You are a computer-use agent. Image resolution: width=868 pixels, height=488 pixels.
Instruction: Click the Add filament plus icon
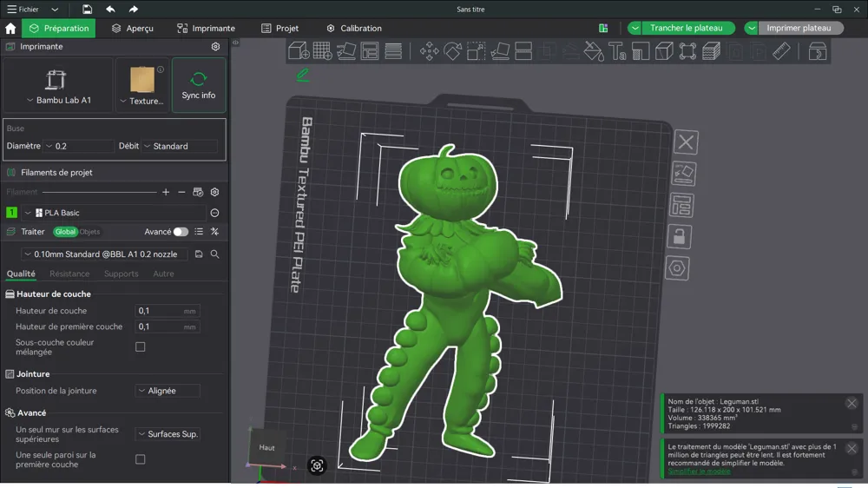pyautogui.click(x=166, y=192)
